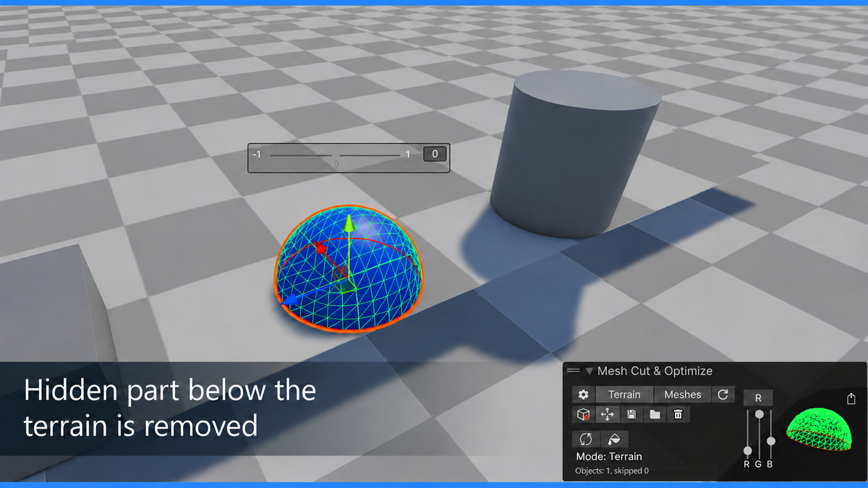868x488 pixels.
Task: Click the blue Z-axis gizmo arrow
Action: click(x=290, y=300)
